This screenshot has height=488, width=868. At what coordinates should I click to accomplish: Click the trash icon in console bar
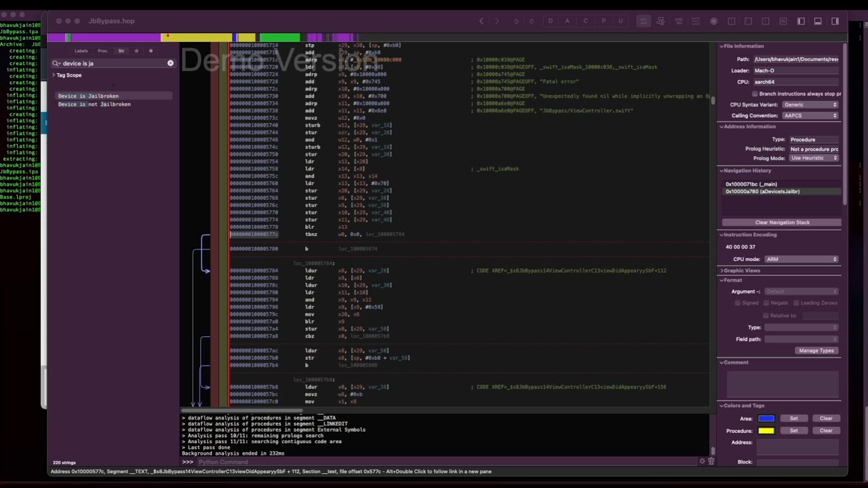pos(711,462)
